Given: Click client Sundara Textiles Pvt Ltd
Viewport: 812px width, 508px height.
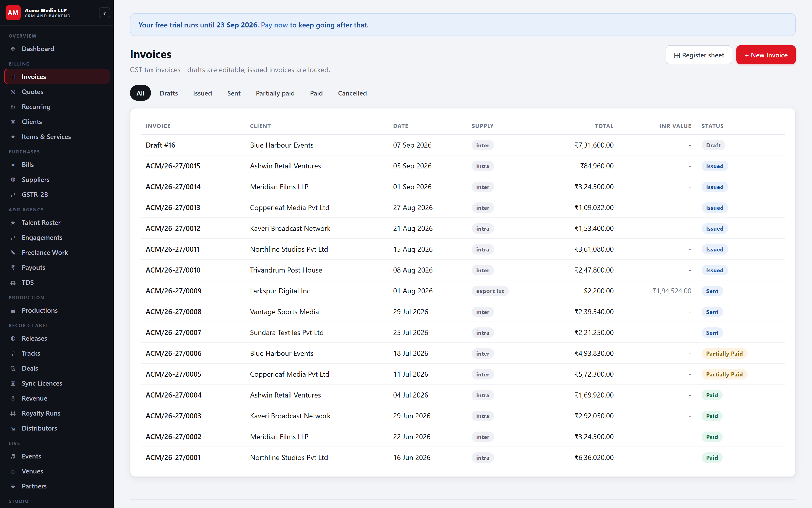Looking at the screenshot, I should (286, 333).
